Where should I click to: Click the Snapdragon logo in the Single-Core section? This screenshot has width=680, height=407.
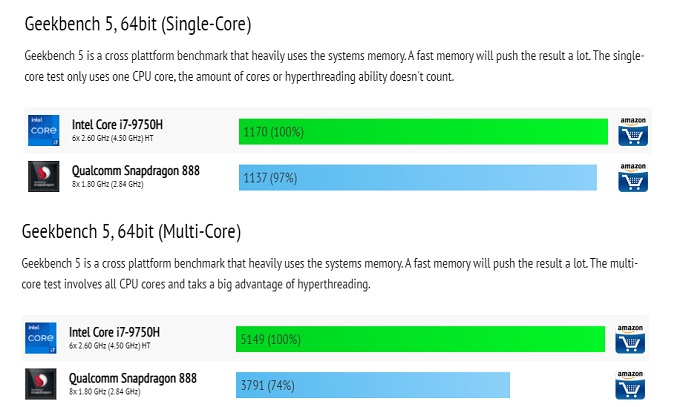click(44, 176)
